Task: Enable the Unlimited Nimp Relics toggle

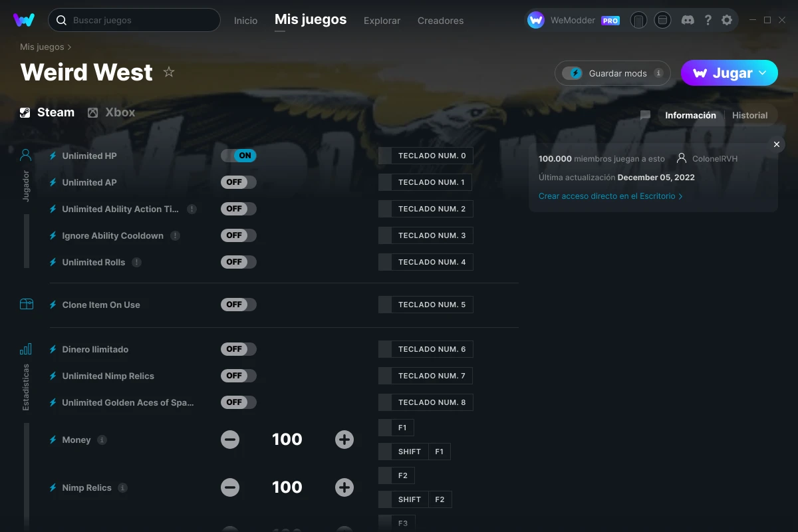Action: (239, 376)
